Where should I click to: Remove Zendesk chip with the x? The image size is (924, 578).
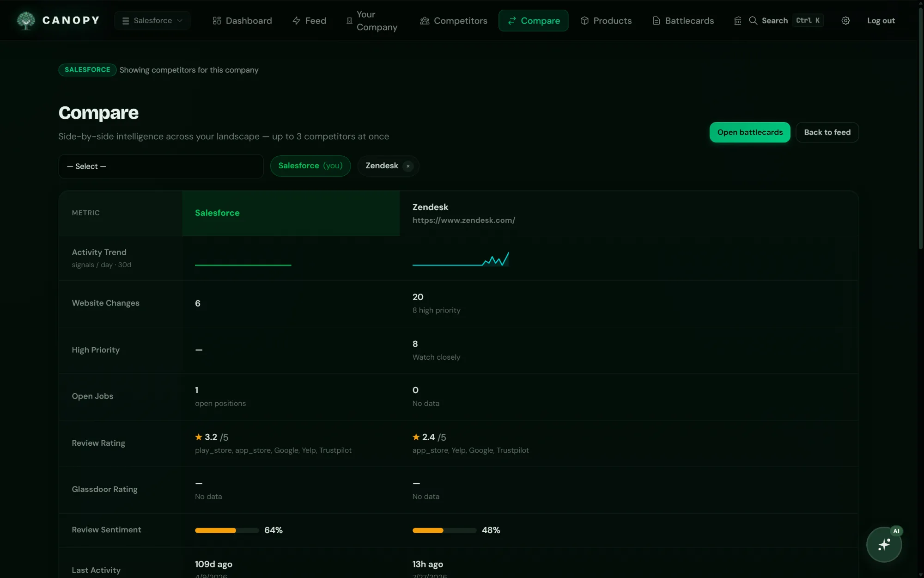coord(408,166)
